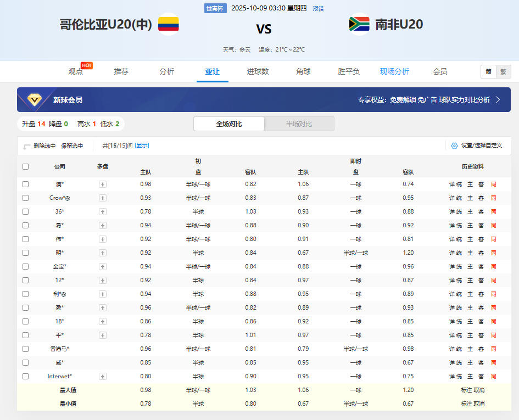The height and width of the screenshot is (420, 519).
Task: Tick the checkbox for the 36* row
Action: 25,212
